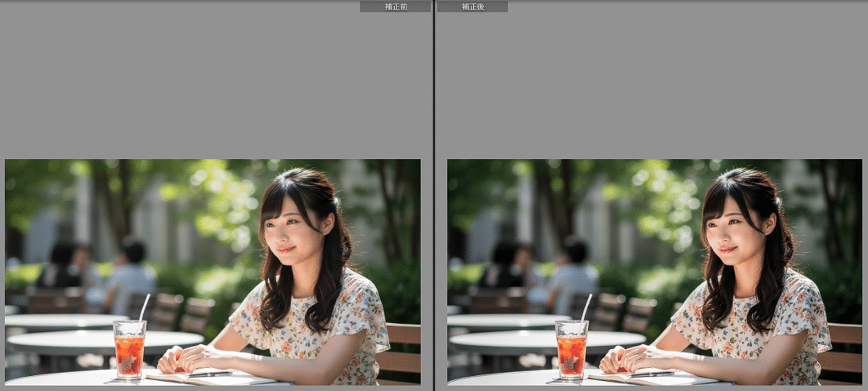Click the iced tea glass in after photo
This screenshot has width=868, height=391.
coord(571,350)
